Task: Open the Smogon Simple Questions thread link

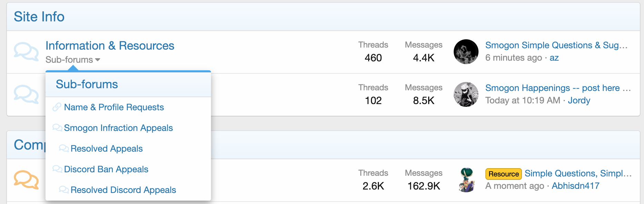Action: pos(556,45)
